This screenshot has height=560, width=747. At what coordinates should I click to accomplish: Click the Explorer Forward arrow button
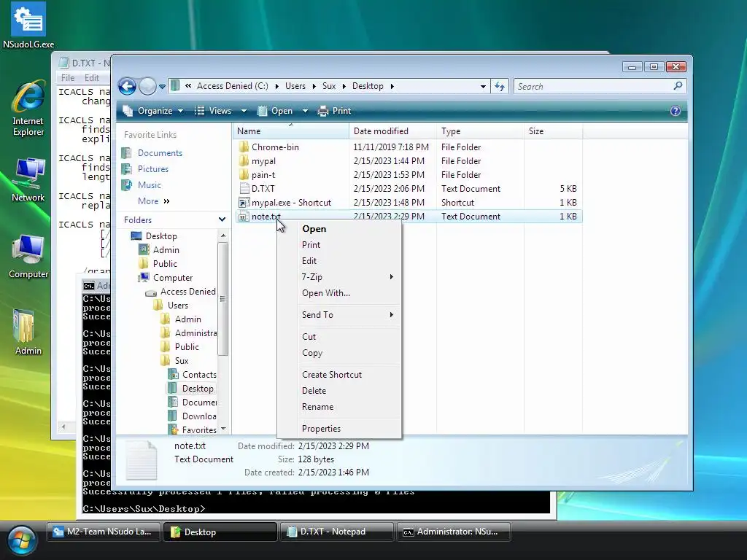coord(147,86)
